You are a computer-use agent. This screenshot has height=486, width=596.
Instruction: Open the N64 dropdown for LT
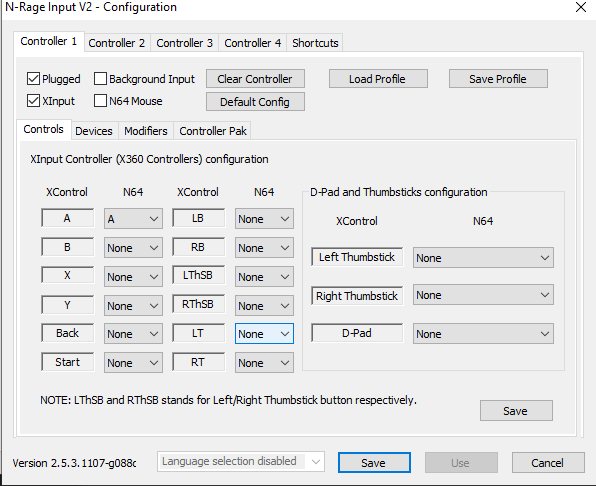tap(264, 334)
